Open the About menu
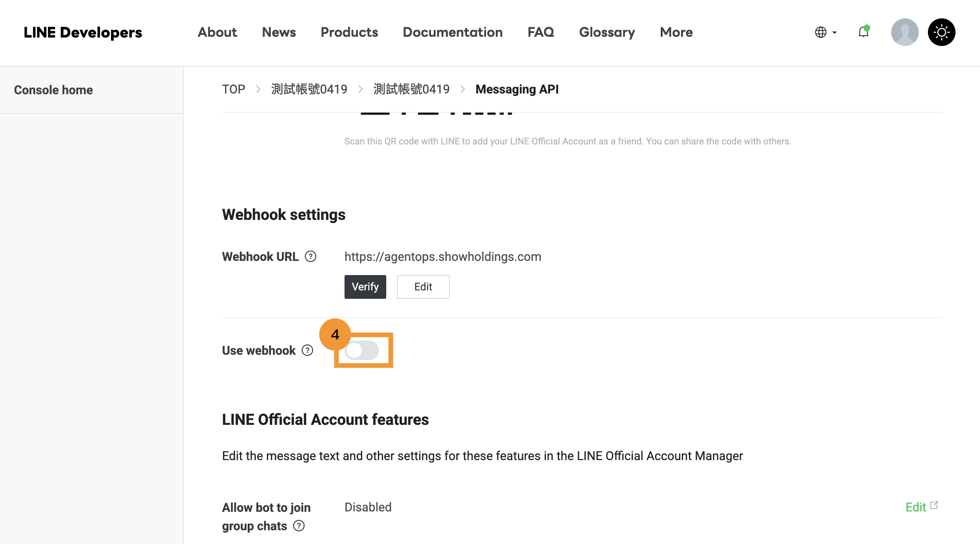Screen dimensions: 980x544 (217, 32)
